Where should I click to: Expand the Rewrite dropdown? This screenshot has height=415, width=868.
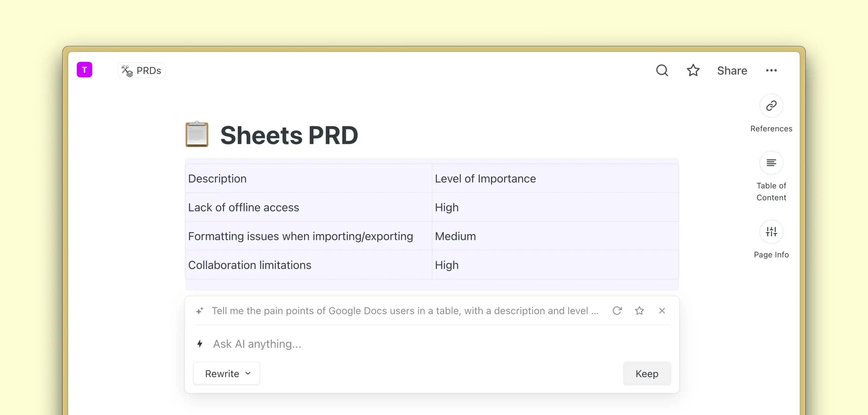[x=227, y=373]
